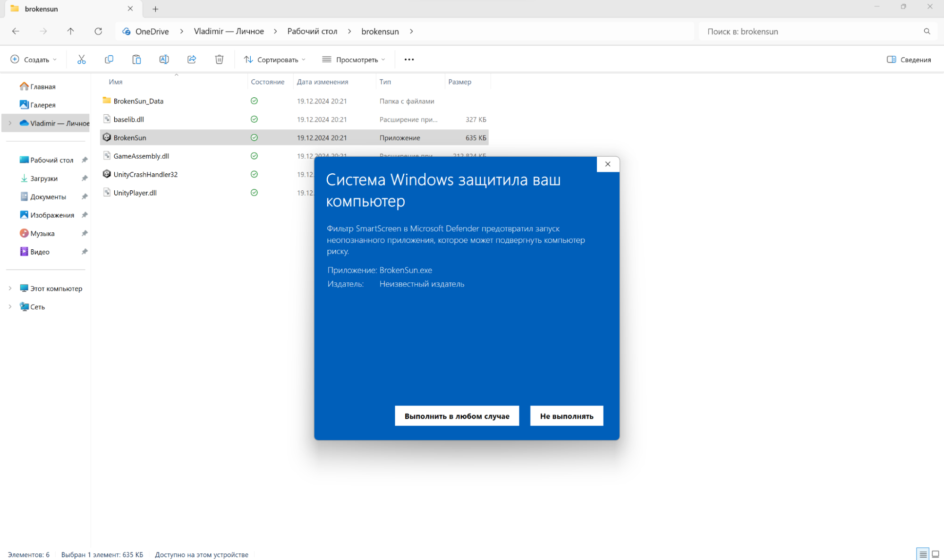
Task: Unpin Рабочий стол from quick access
Action: tap(85, 160)
